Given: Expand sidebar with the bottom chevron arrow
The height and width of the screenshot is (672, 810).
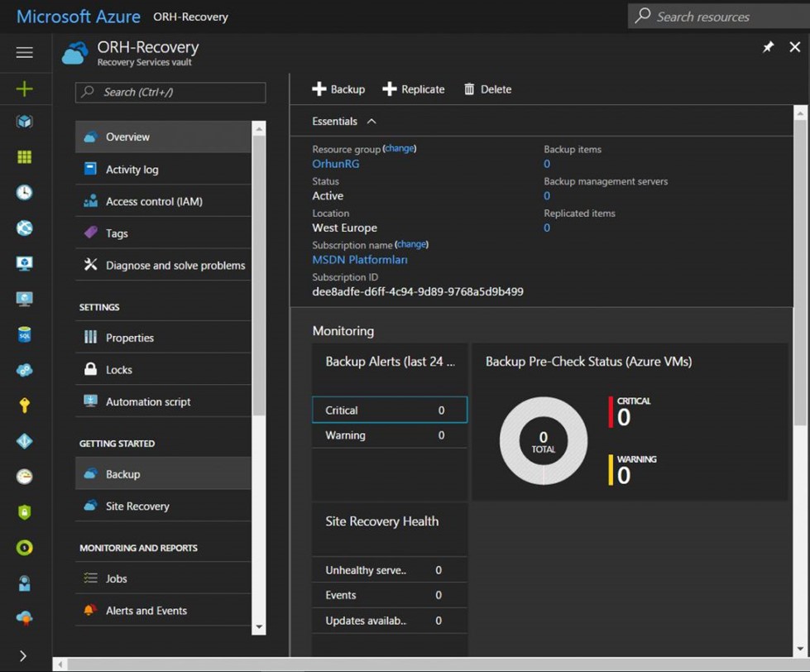Looking at the screenshot, I should point(23,655).
